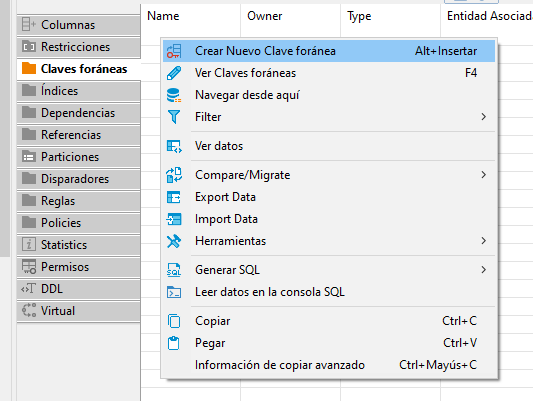Click the SQL console icon for Leer datos
The image size is (533, 401).
click(174, 292)
